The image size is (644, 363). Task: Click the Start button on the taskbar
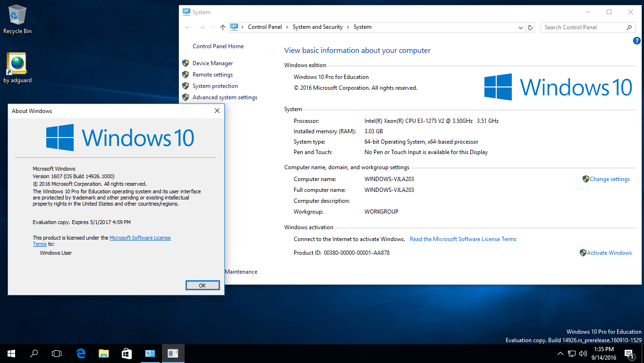(11, 353)
